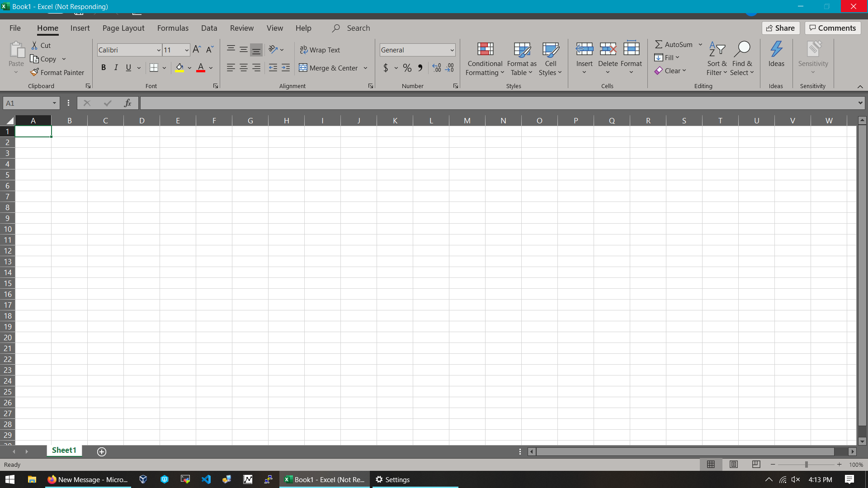This screenshot has height=488, width=868.
Task: Click the Share button
Action: (781, 28)
